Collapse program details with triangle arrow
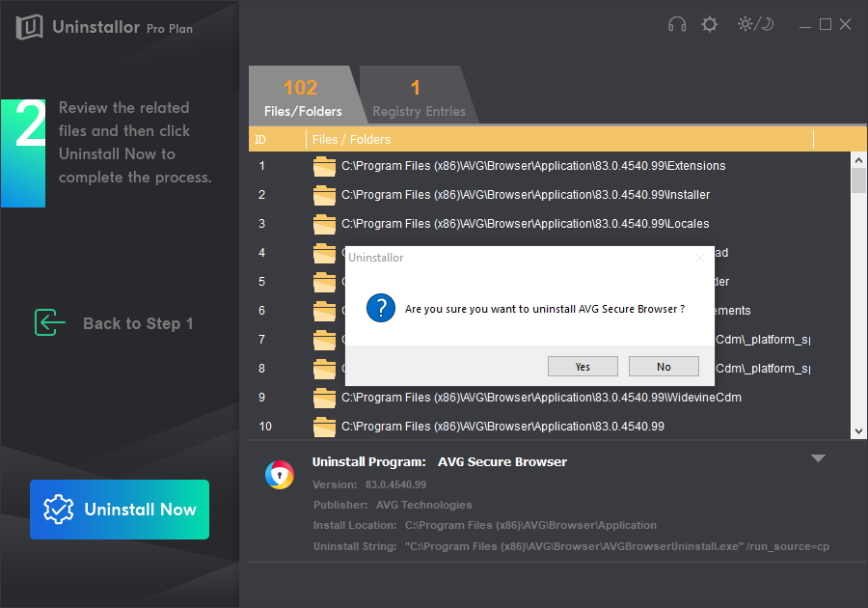The width and height of the screenshot is (868, 608). pyautogui.click(x=818, y=458)
